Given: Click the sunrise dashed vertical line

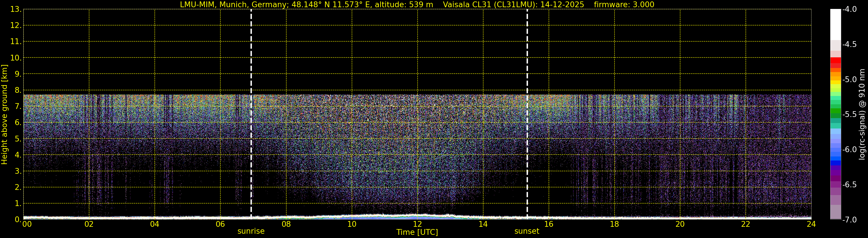Looking at the screenshot, I should 251,115.
